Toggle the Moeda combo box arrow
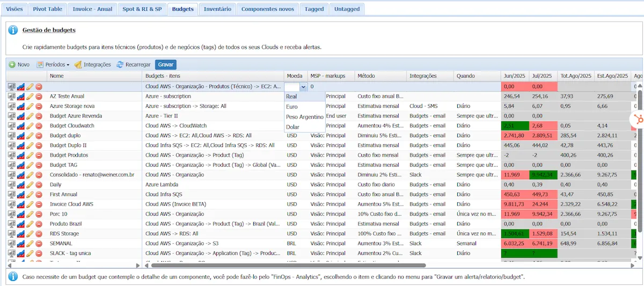Screen dimensions: 644x286 click(x=303, y=86)
